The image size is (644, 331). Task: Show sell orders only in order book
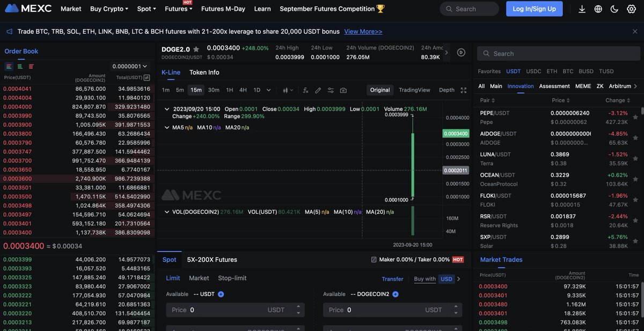click(31, 66)
